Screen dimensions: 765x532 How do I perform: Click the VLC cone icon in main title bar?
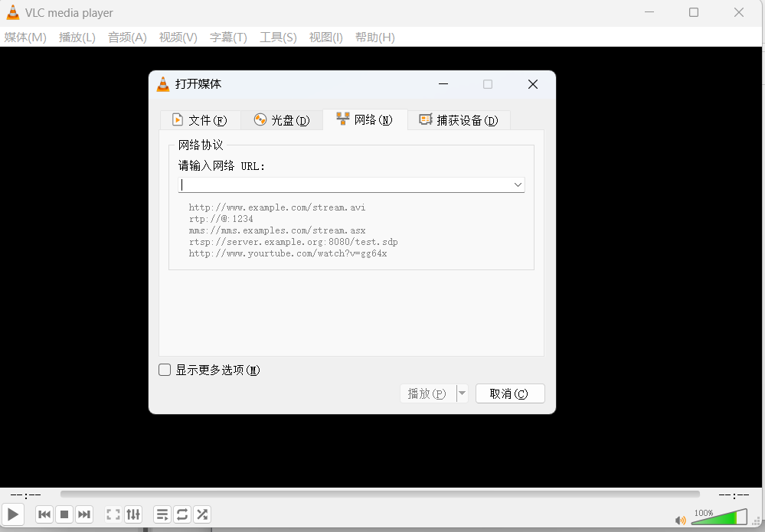pyautogui.click(x=13, y=13)
